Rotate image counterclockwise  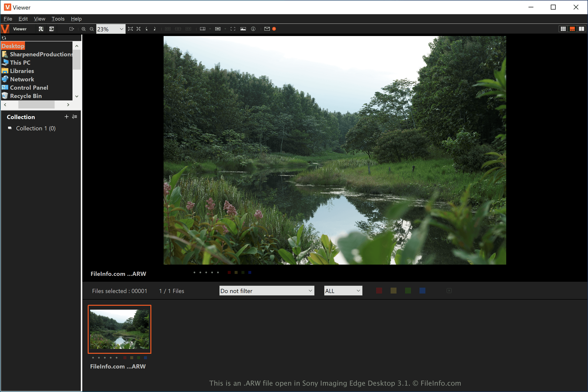tap(147, 29)
